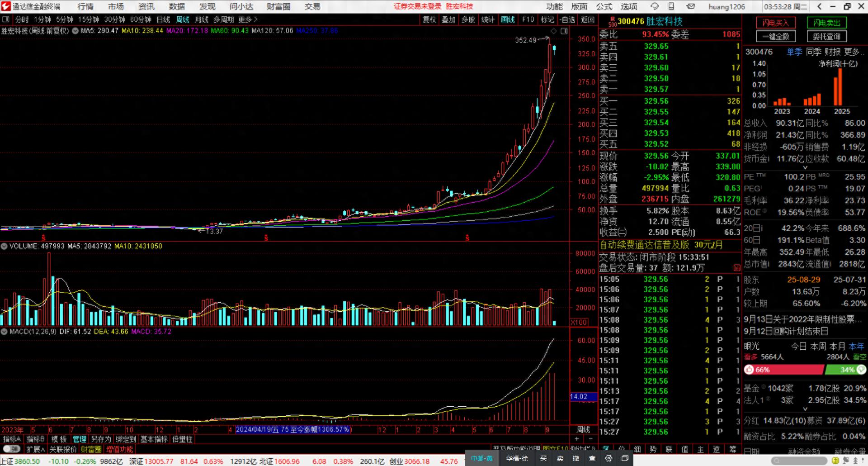Switch to 日线 daily chart tab
Viewport: 868px width, 466px height.
(163, 19)
